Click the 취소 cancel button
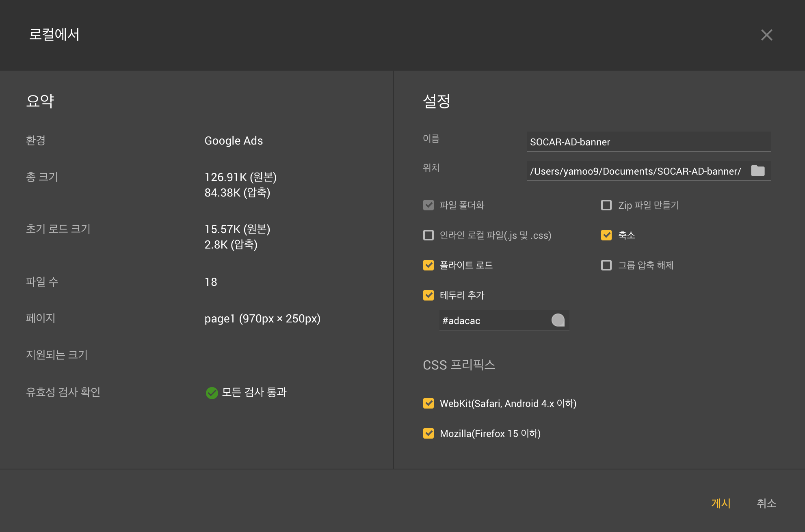 [x=766, y=503]
